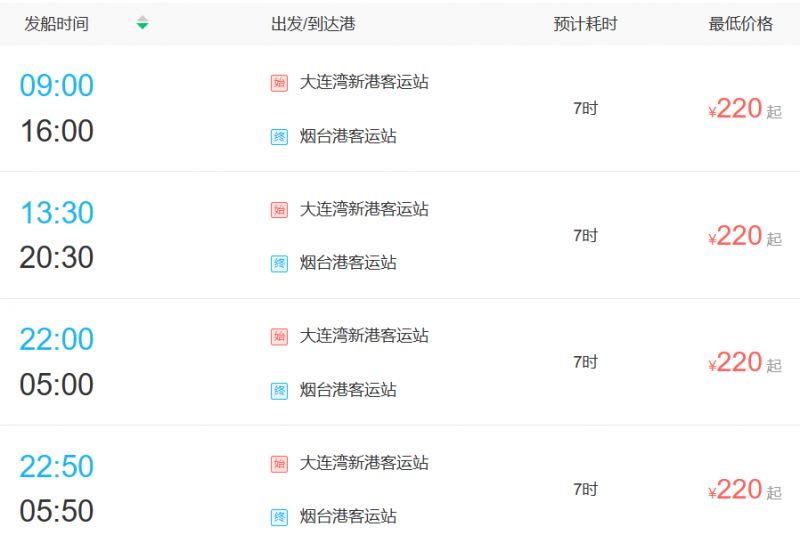800x535 pixels.
Task: Click 大连湾新港客运站 in the 13:30 row
Action: point(364,209)
